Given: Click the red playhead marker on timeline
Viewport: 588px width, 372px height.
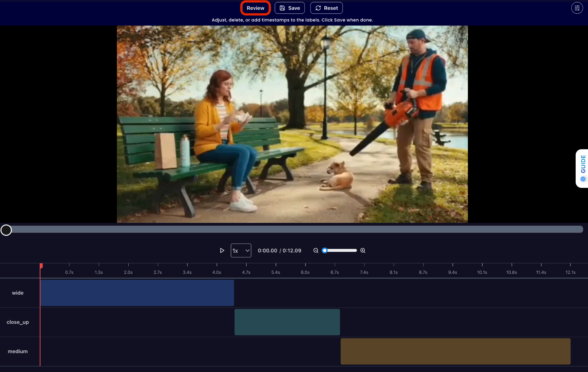Looking at the screenshot, I should click(41, 266).
